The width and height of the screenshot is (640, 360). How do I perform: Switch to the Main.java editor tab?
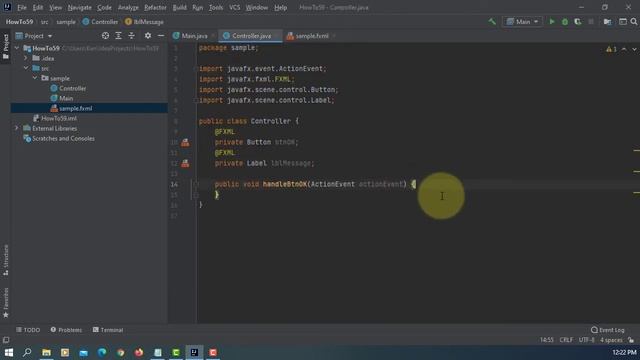(x=193, y=36)
